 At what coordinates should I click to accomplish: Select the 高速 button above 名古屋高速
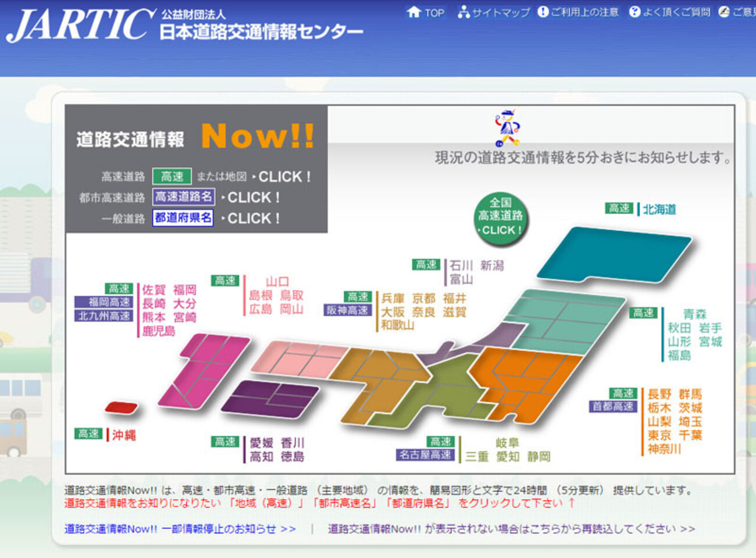[440, 442]
